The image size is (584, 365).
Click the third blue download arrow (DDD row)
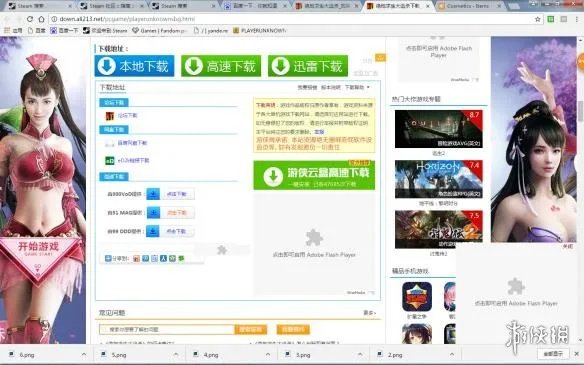click(x=153, y=231)
